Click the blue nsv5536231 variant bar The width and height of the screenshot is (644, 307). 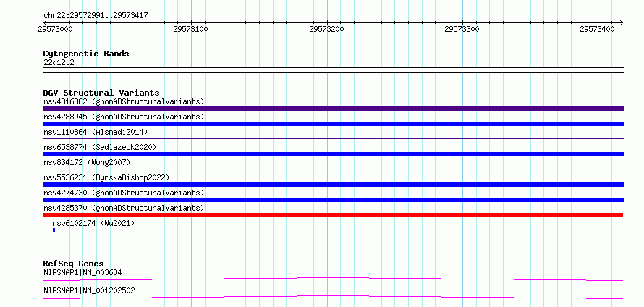click(x=333, y=185)
